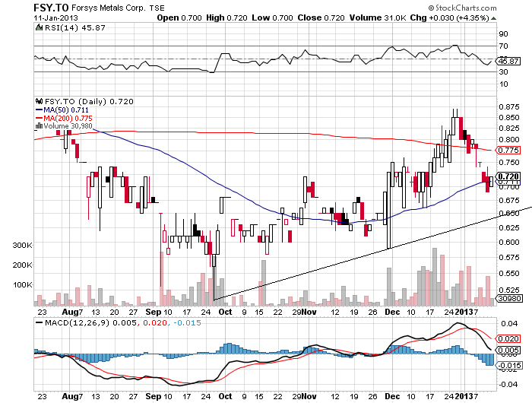The height and width of the screenshot is (403, 532).
Task: Click the FSY.TO ticker symbol title
Action: tap(51, 8)
